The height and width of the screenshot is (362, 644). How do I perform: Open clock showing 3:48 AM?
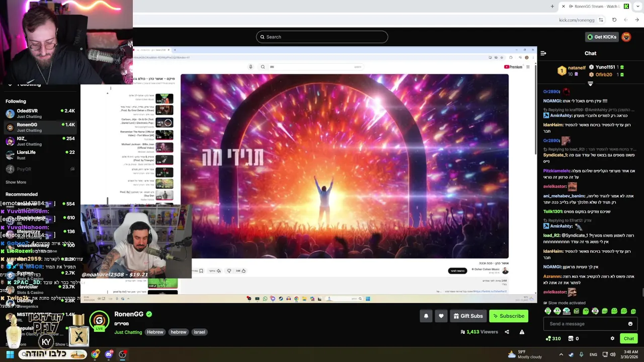[x=631, y=354]
